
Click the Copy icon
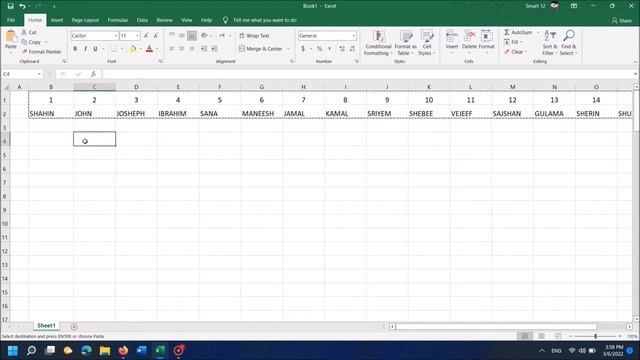24,42
